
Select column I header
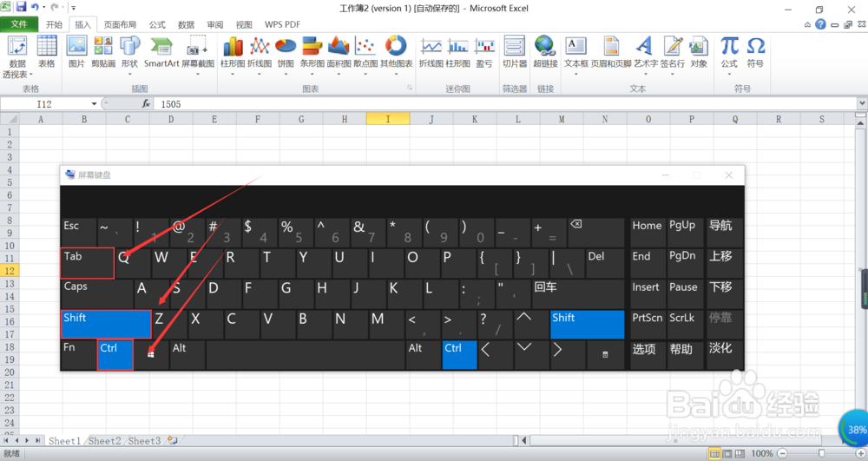pos(388,119)
